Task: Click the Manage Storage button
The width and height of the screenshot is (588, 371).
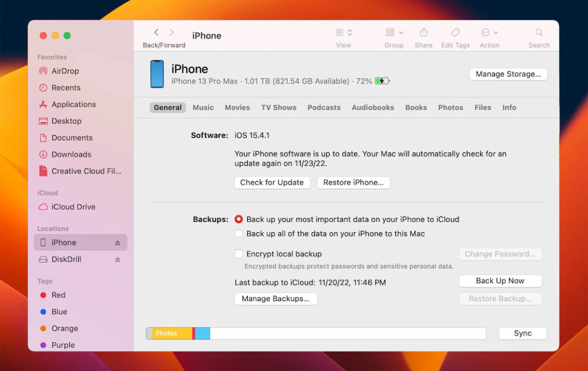Action: point(508,74)
